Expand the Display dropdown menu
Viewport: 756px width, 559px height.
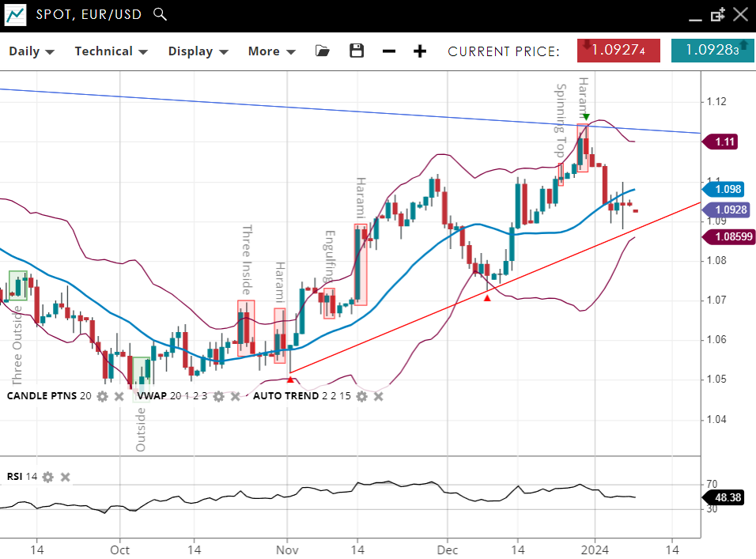(x=198, y=51)
